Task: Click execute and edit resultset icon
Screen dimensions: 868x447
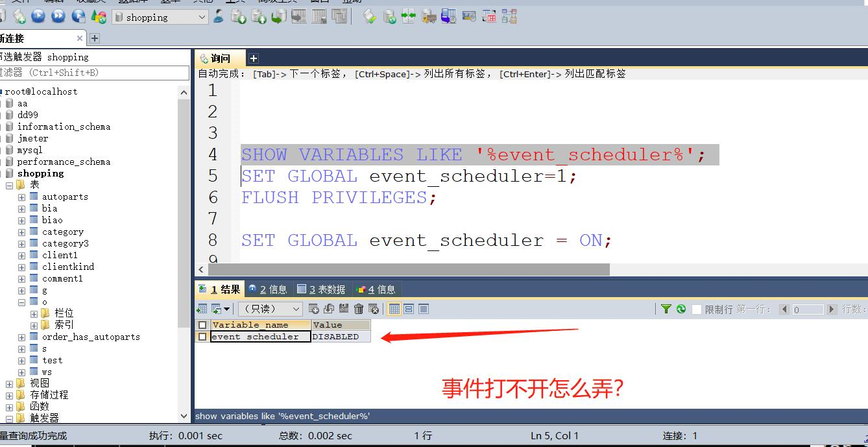Action: click(x=78, y=17)
